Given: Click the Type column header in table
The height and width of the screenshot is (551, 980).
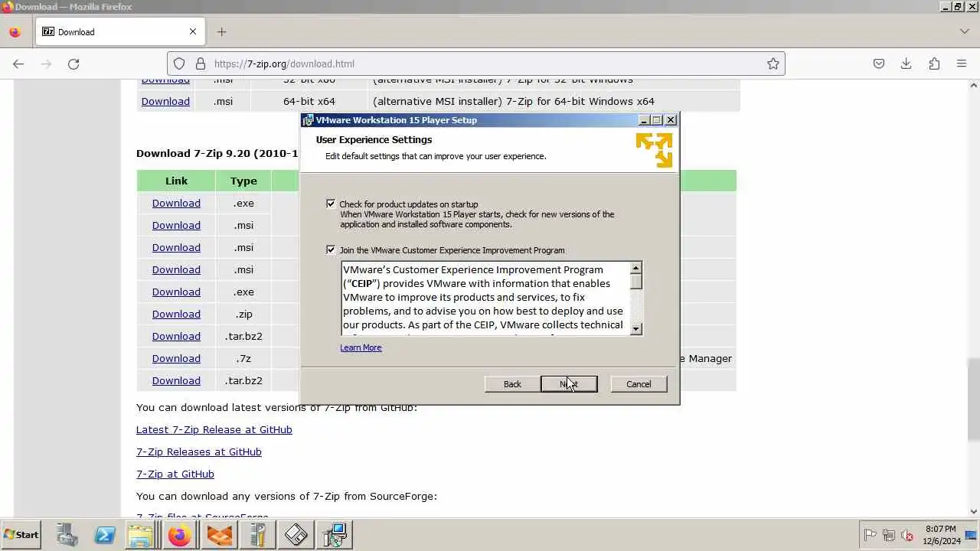Looking at the screenshot, I should (243, 181).
